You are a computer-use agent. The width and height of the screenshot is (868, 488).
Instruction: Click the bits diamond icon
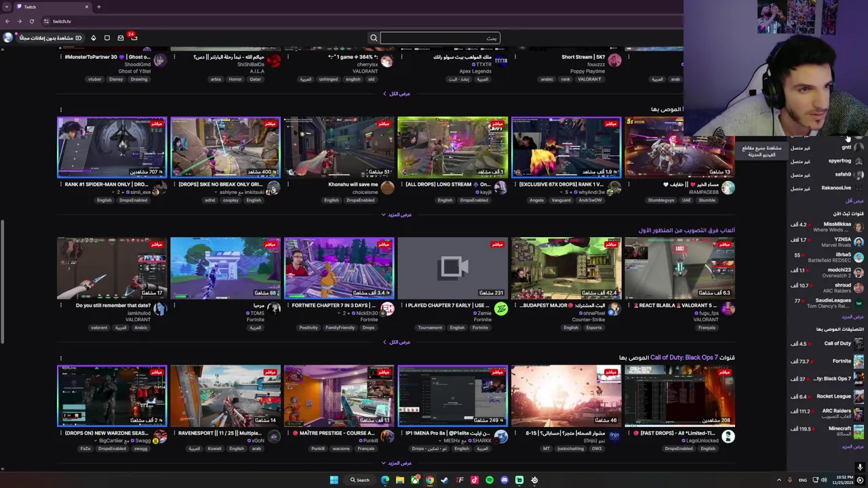(94, 38)
